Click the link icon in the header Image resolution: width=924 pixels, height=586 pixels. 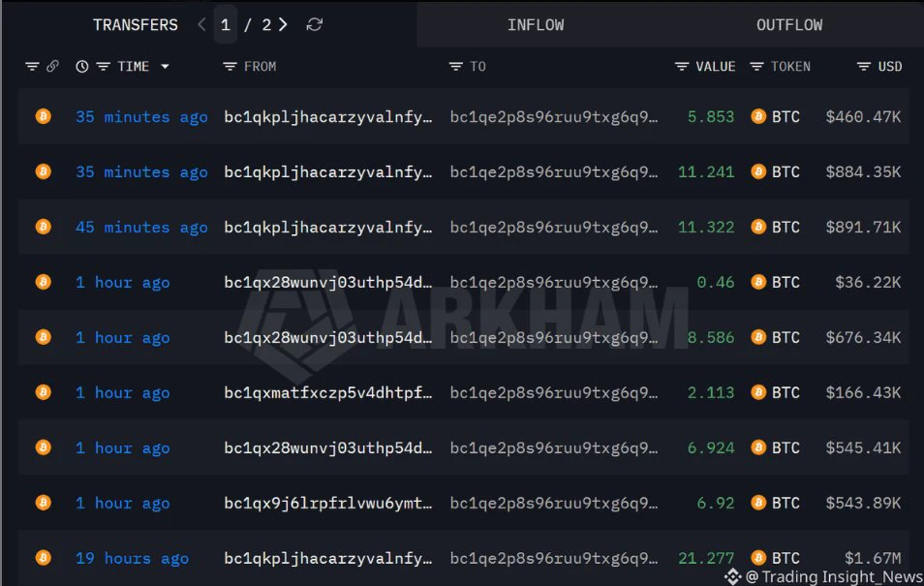pyautogui.click(x=52, y=66)
